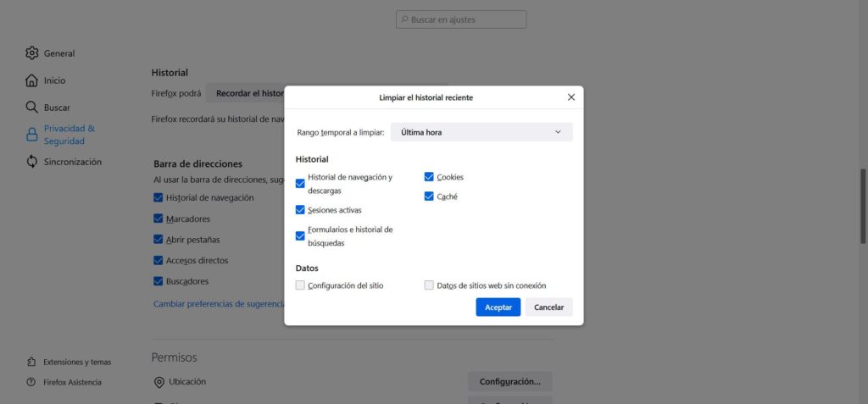Click the Firefox Asistencia help icon
Screen dimensions: 868x404
coord(31,382)
